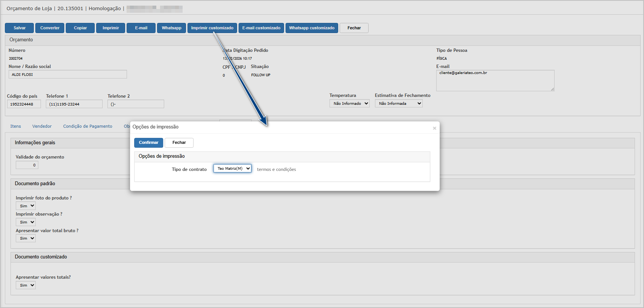This screenshot has height=308, width=644.
Task: Open Condição de Pagamento tab
Action: click(88, 126)
